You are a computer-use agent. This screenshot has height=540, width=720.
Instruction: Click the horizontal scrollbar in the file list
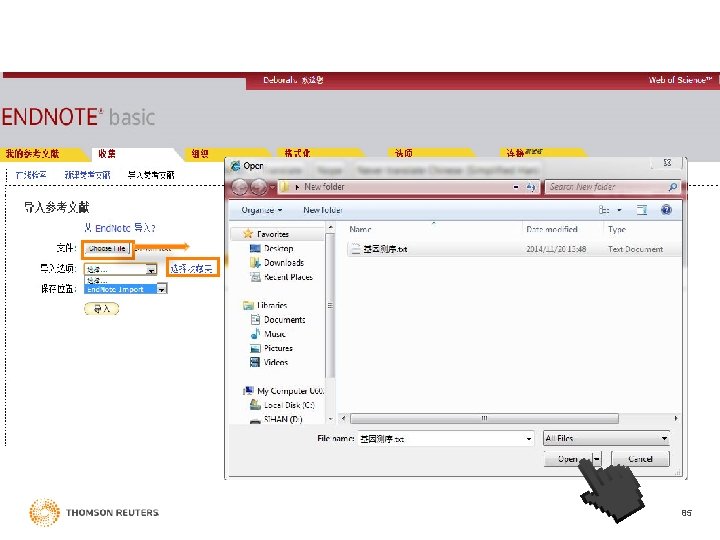pyautogui.click(x=484, y=418)
